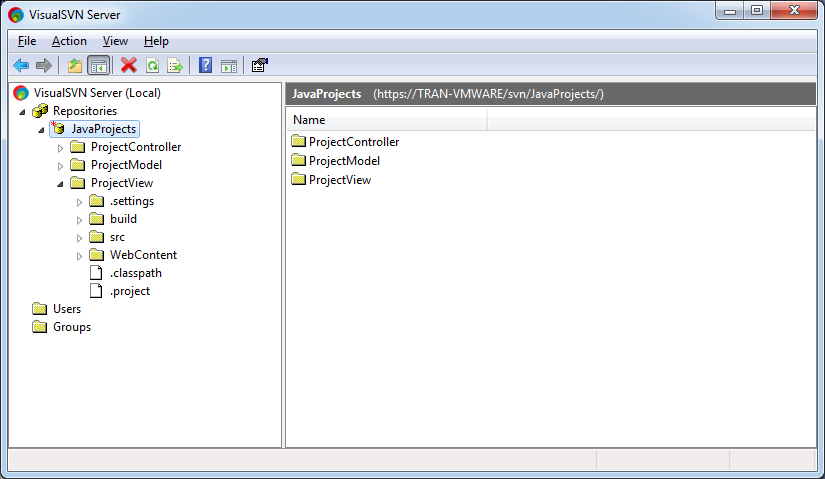
Task: Click ProjectController folder icon in right pane
Action: click(x=298, y=141)
